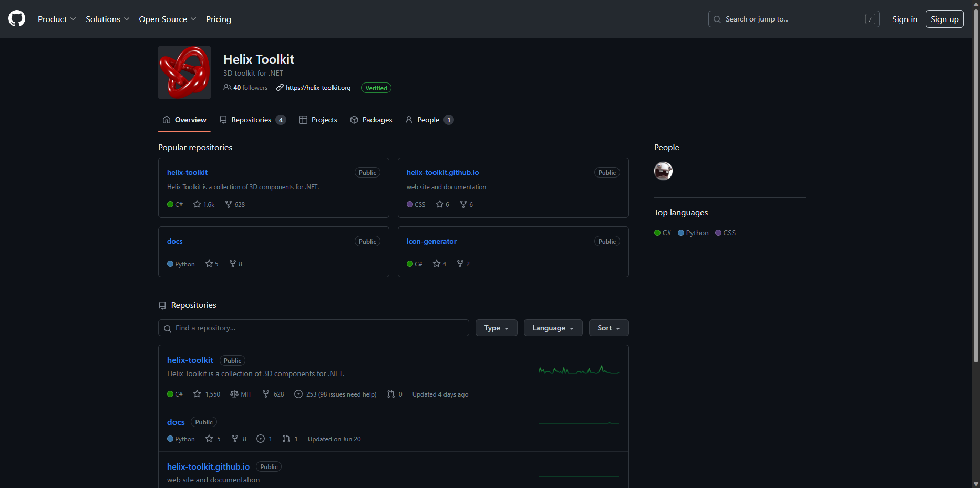Image resolution: width=980 pixels, height=488 pixels.
Task: Click the Sign in link
Action: pos(905,19)
